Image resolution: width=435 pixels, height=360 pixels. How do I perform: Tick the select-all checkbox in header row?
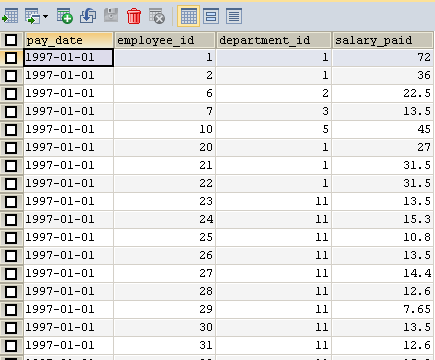click(x=11, y=40)
